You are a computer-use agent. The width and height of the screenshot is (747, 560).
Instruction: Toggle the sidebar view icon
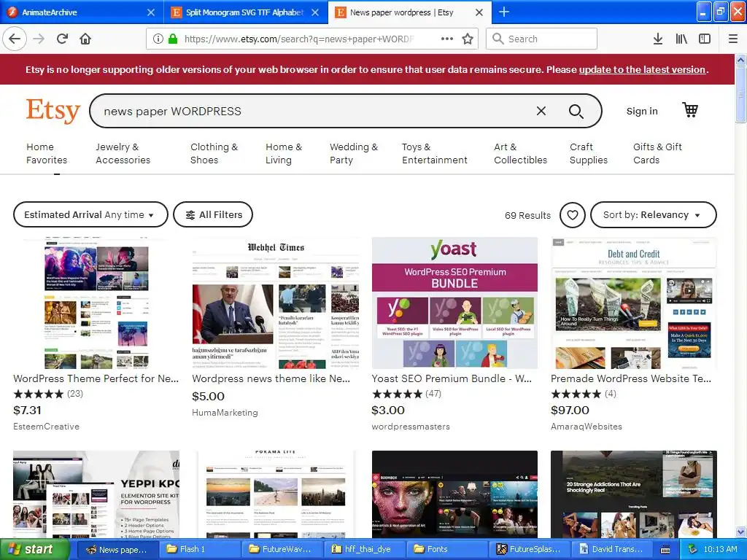[705, 39]
